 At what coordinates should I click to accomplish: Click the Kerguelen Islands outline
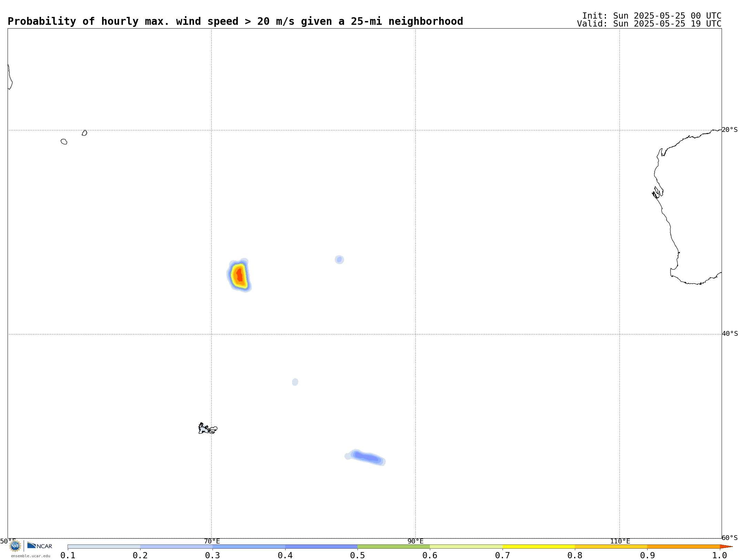[x=208, y=428]
